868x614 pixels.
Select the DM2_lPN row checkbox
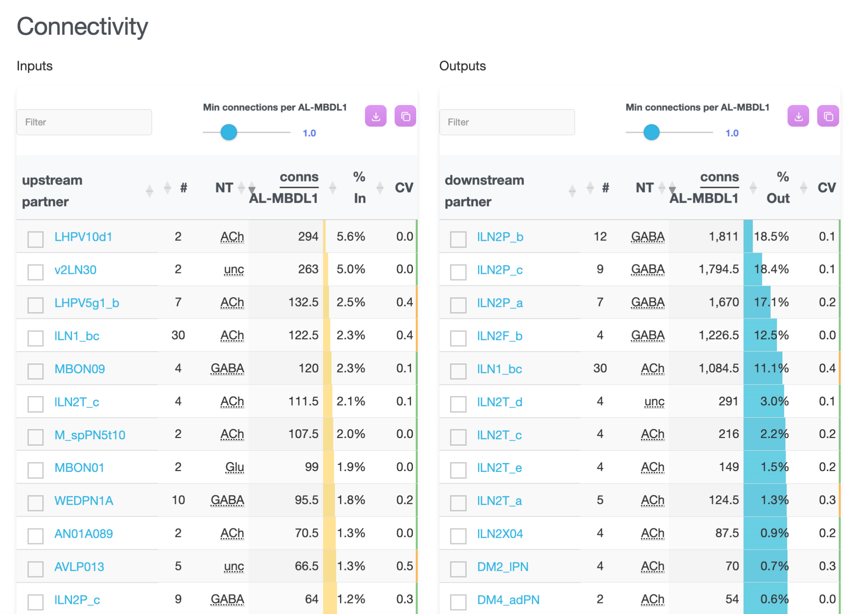tap(458, 569)
